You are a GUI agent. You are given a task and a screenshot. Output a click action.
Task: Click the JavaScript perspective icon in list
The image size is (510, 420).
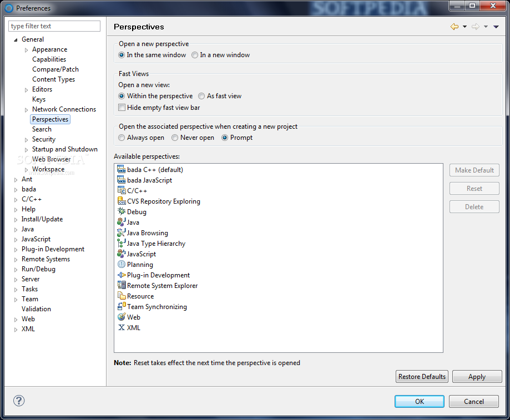pos(122,254)
